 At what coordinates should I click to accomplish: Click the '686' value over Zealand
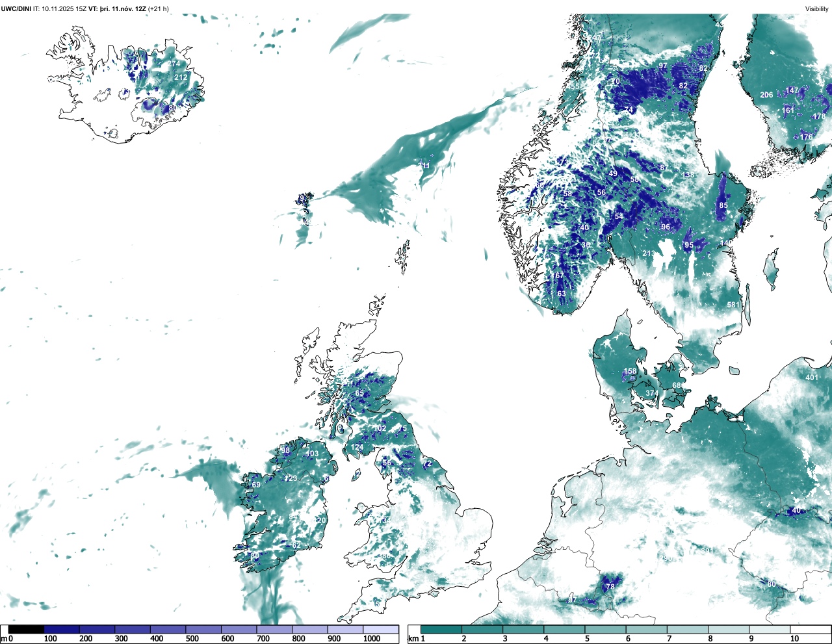tap(679, 385)
